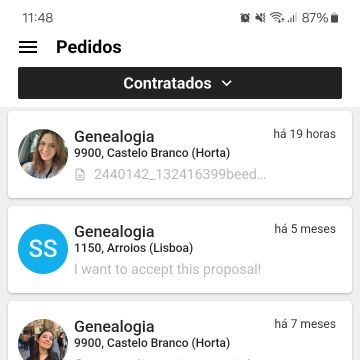Open the SS initials avatar
The width and height of the screenshot is (360, 360).
pos(43,249)
